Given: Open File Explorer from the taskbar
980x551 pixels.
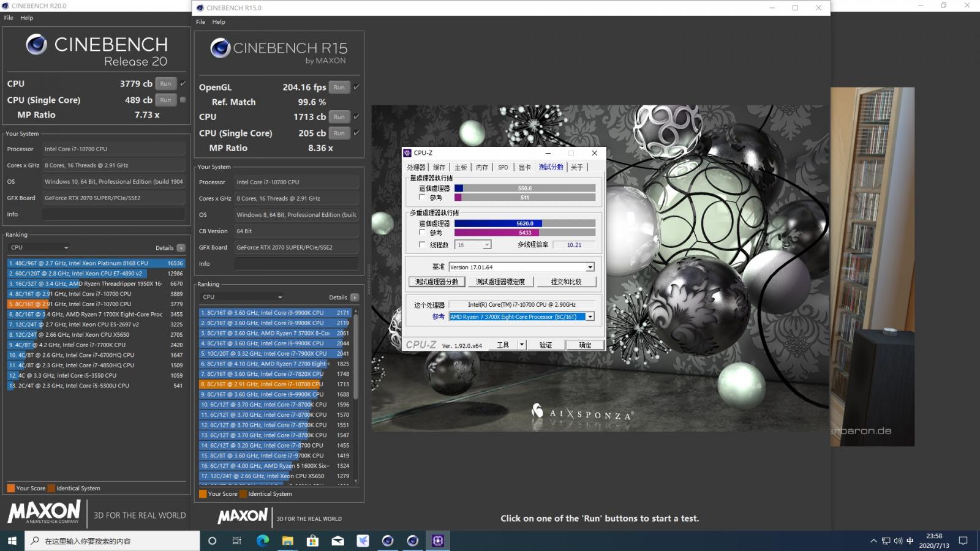Looking at the screenshot, I should coord(288,541).
